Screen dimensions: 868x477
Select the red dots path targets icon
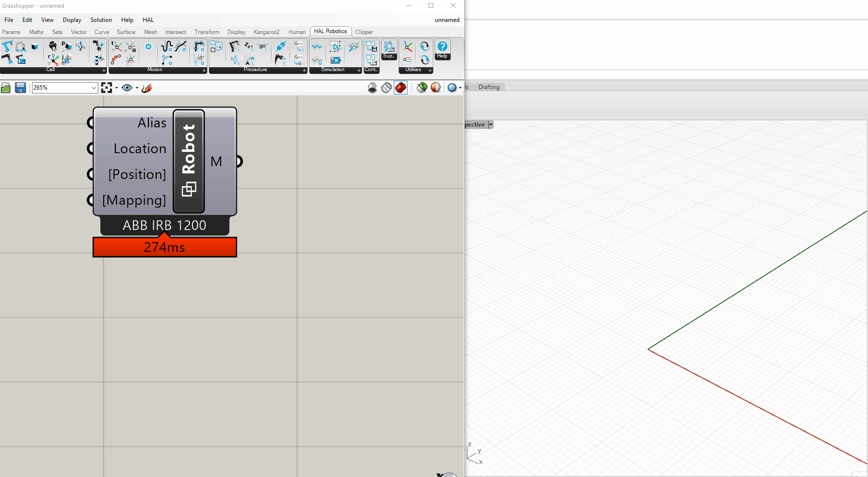point(116,59)
